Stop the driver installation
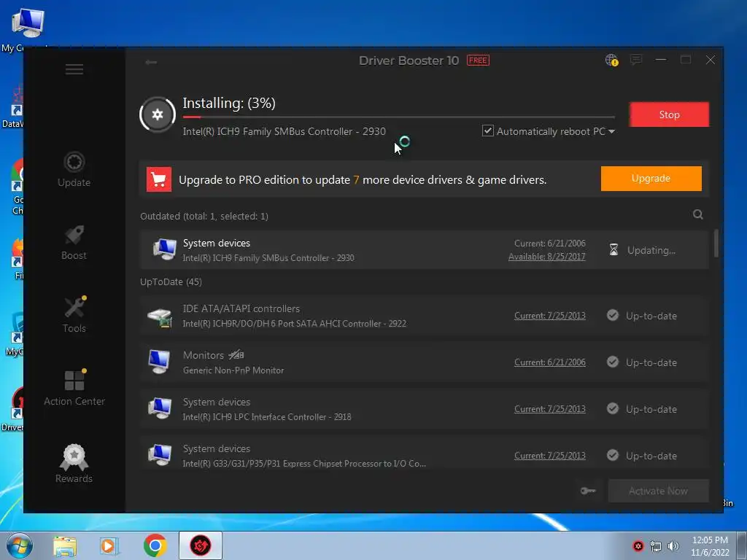 670,114
